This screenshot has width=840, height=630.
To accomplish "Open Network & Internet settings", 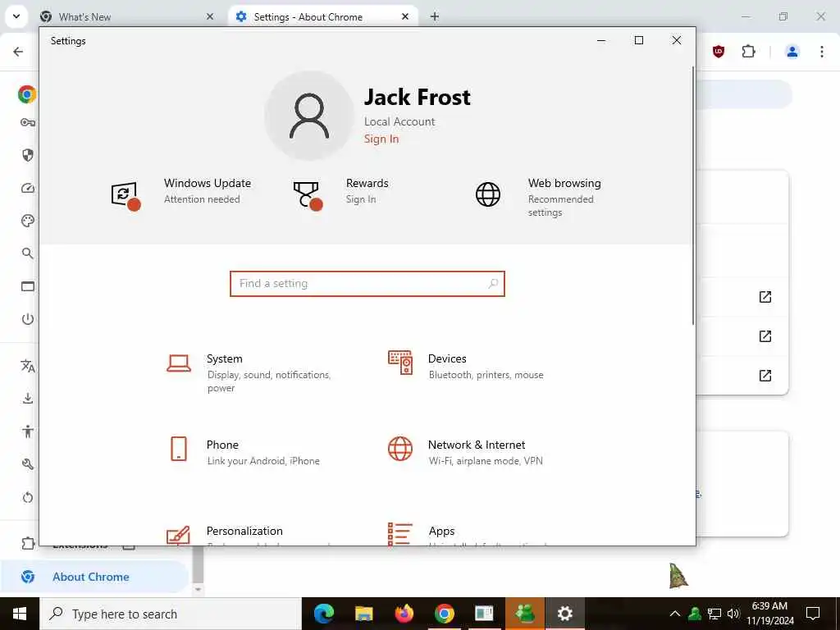I will 466,452.
